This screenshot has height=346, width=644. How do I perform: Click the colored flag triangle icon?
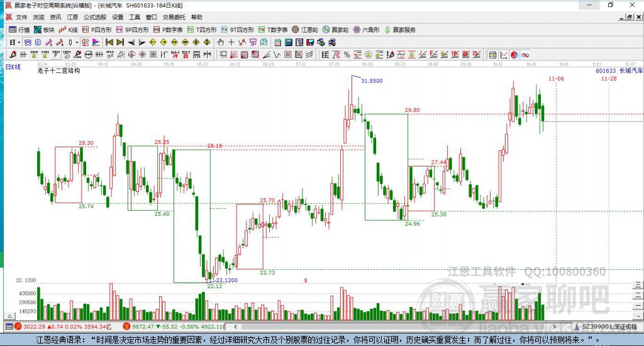coord(96,42)
